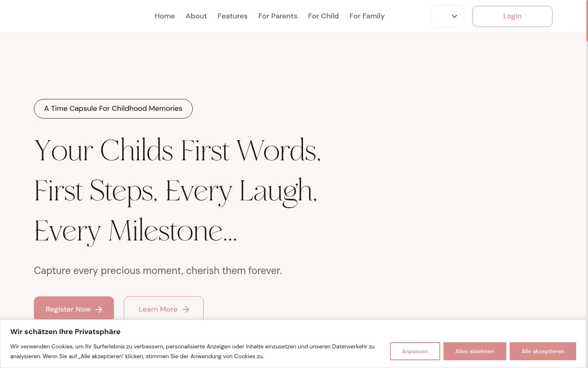Image resolution: width=588 pixels, height=368 pixels.
Task: Open cookie settings with Anpassen
Action: pos(415,351)
